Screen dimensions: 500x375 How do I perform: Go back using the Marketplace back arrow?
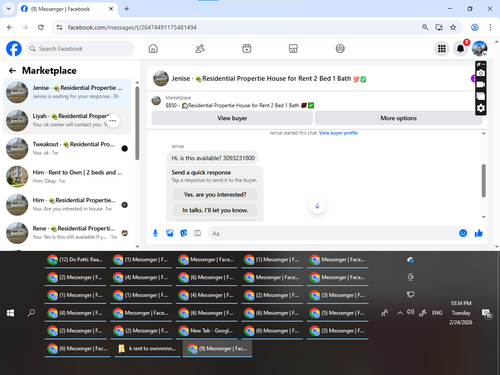12,71
